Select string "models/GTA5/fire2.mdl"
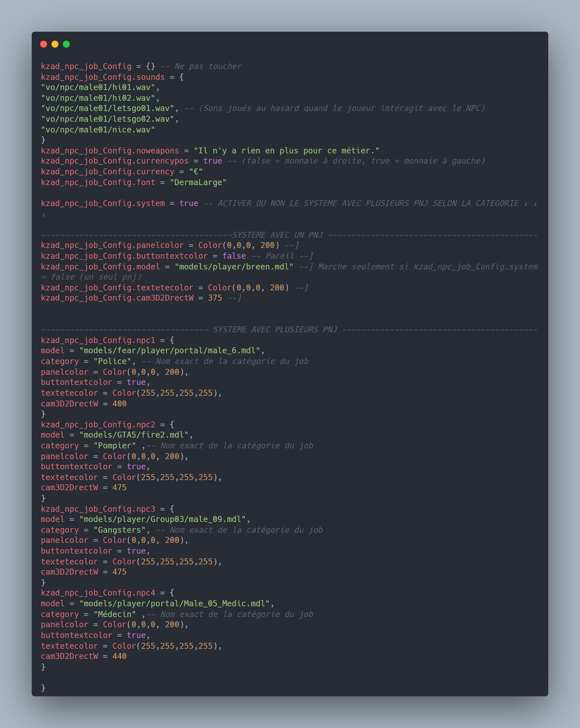Screen dimensions: 580x728 pos(134,435)
